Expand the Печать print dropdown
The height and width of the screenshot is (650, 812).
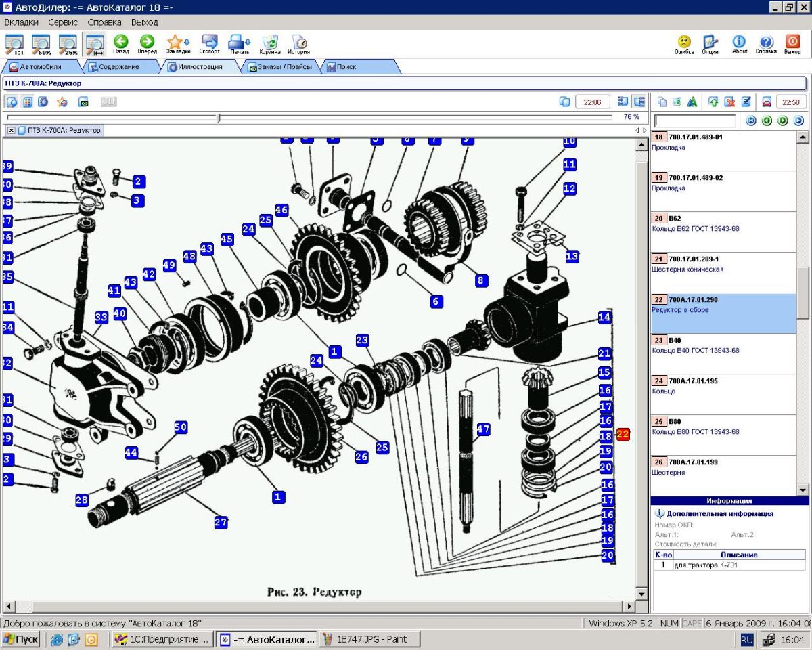248,42
